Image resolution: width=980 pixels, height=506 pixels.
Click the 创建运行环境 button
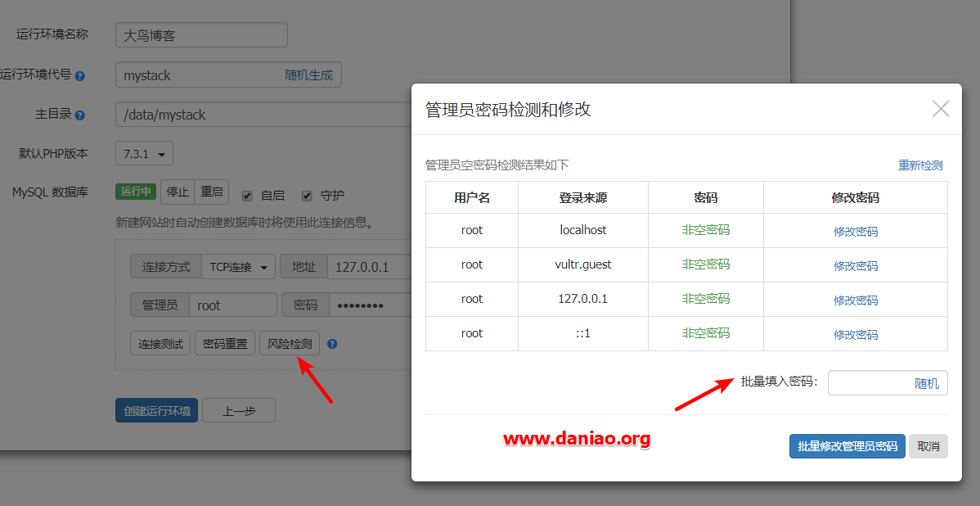157,411
